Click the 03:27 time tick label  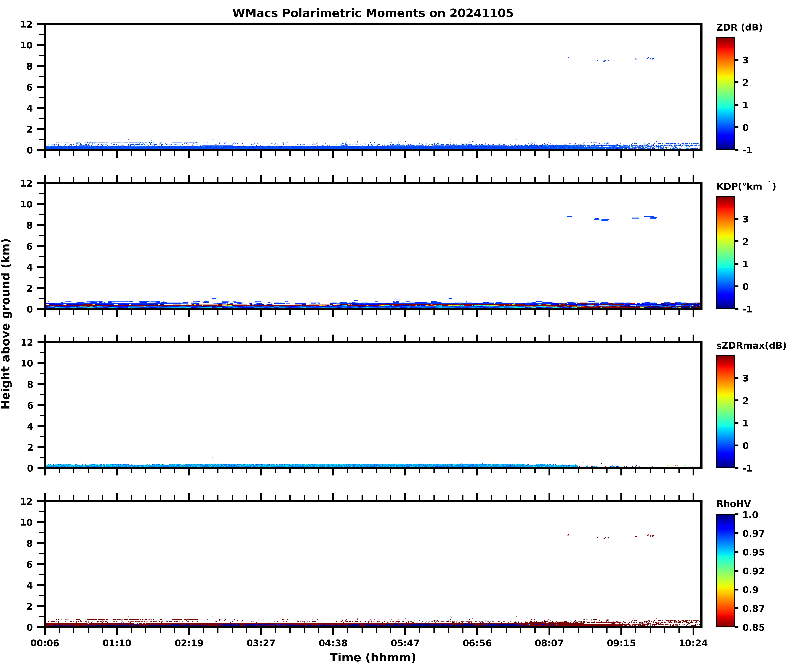pyautogui.click(x=261, y=643)
